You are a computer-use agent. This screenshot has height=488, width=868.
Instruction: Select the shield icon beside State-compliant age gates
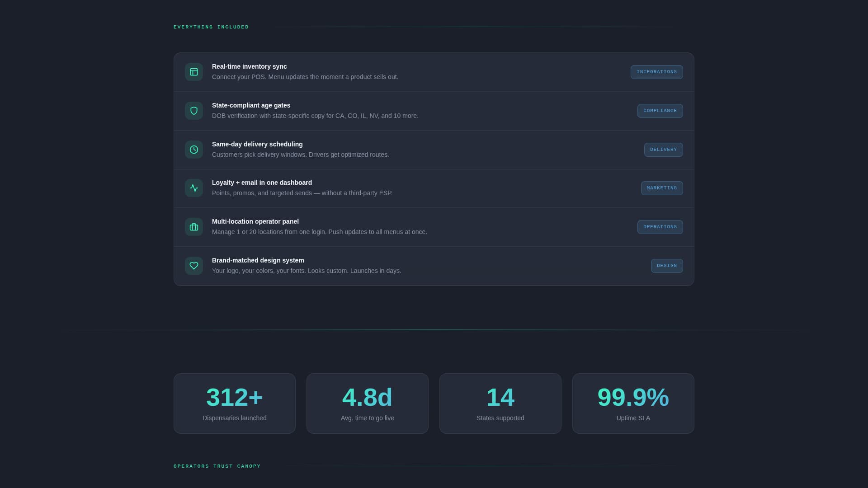[x=193, y=111]
